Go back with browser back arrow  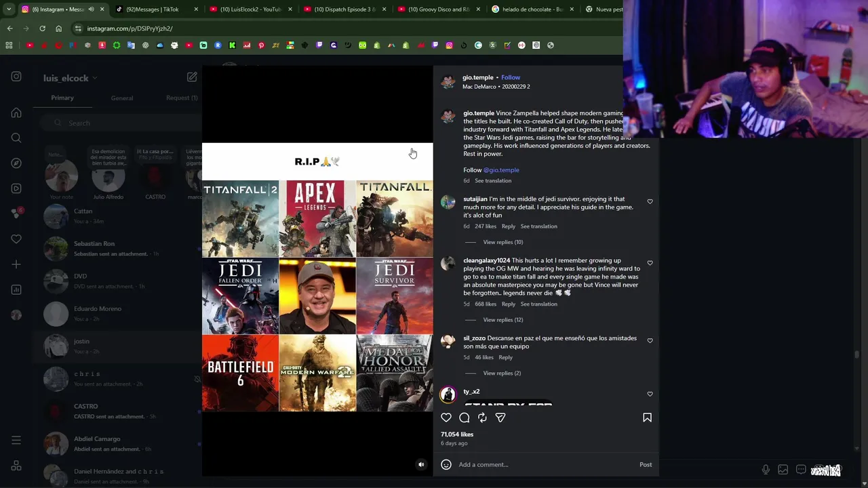(9, 28)
